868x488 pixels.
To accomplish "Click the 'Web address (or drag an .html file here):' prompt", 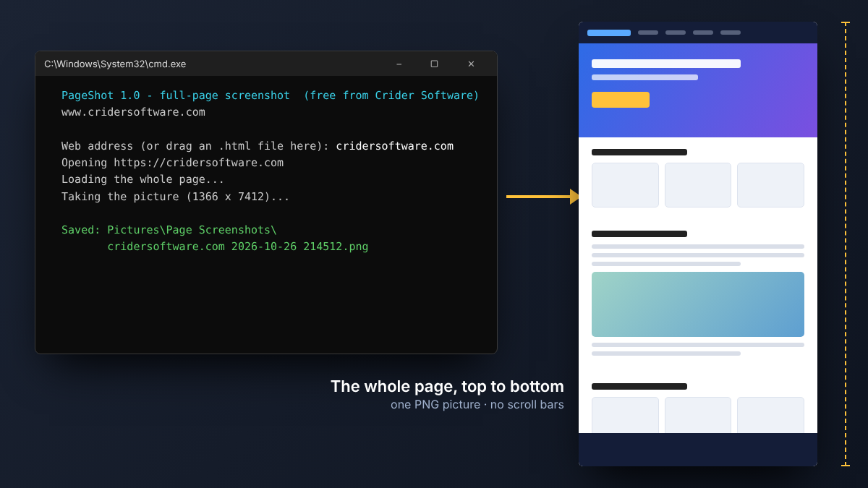I will pyautogui.click(x=195, y=146).
